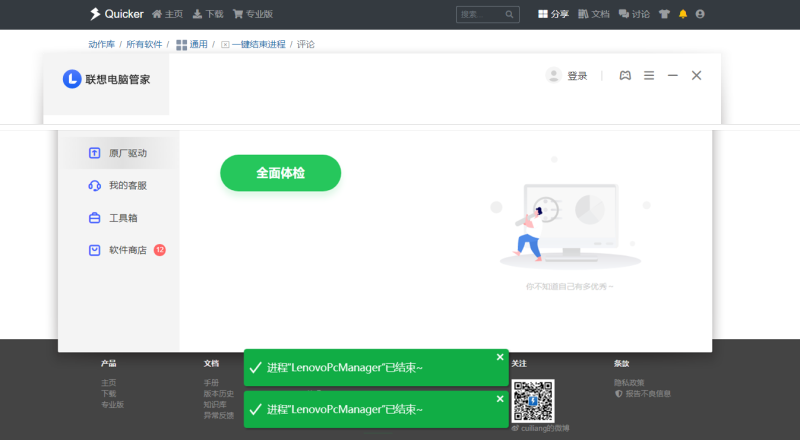This screenshot has height=440, width=800.
Task: Follow the 通用 breadcrumb link
Action: [x=192, y=44]
